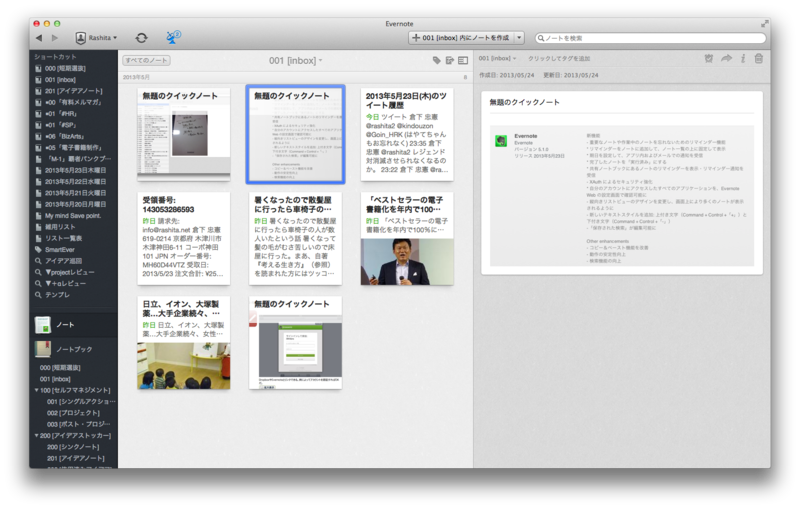Screen dimensions: 800x509
Task: Run saved search アイデア巡回
Action: pos(63,261)
